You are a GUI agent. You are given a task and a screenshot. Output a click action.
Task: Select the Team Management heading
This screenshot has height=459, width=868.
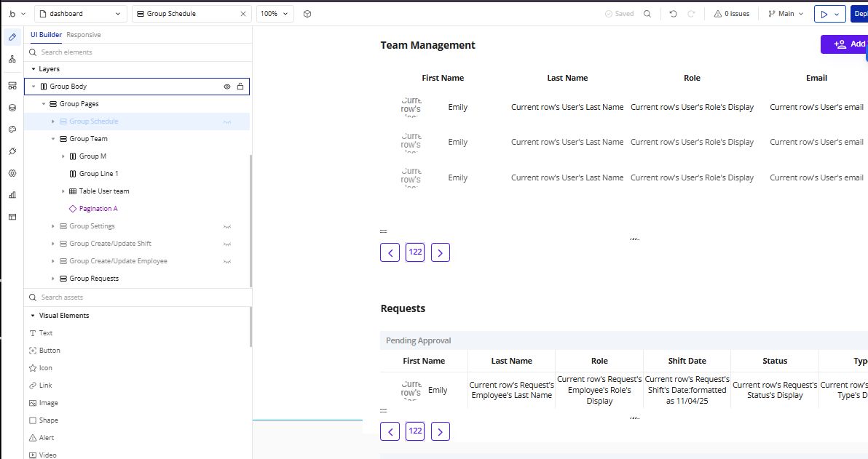click(x=428, y=45)
